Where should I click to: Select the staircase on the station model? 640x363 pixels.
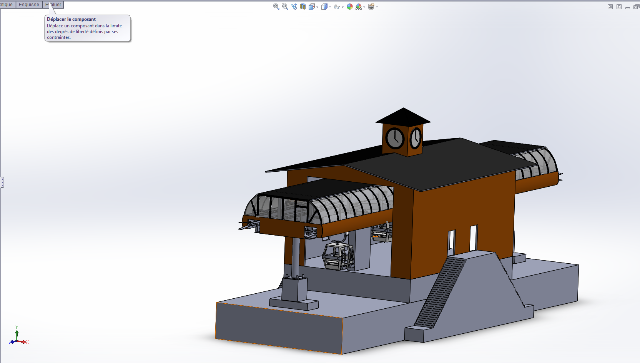439,292
